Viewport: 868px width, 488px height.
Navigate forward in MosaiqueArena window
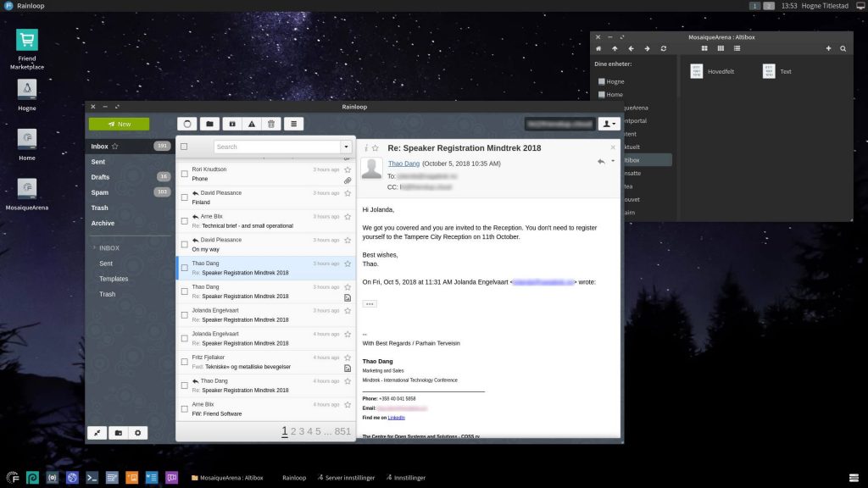(647, 48)
